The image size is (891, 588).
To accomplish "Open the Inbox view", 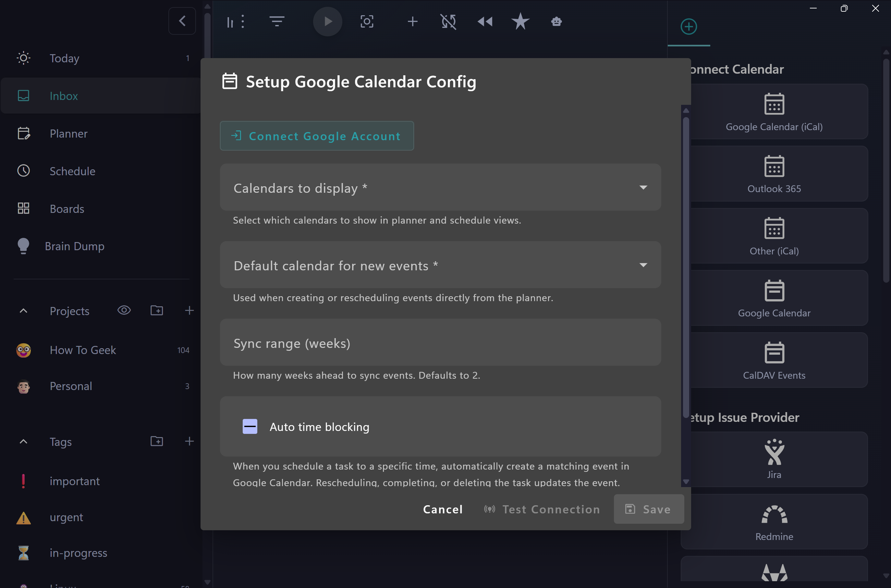I will coord(101,96).
